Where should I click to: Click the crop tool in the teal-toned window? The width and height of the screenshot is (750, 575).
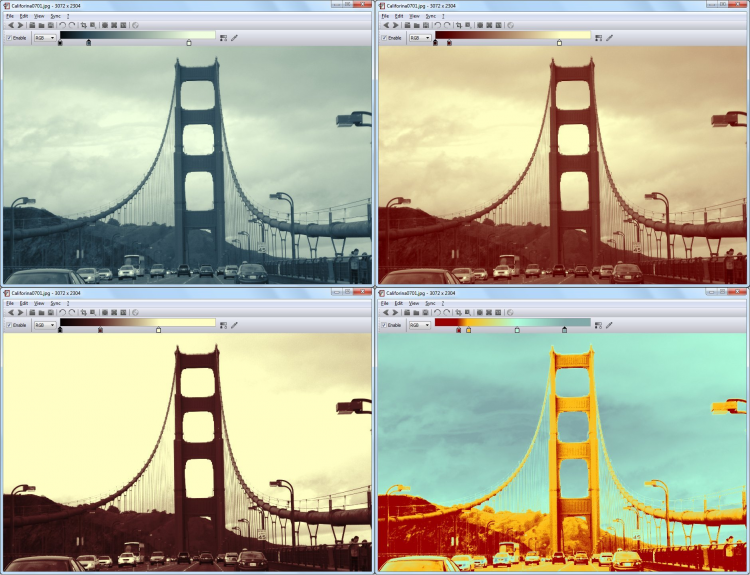84,25
